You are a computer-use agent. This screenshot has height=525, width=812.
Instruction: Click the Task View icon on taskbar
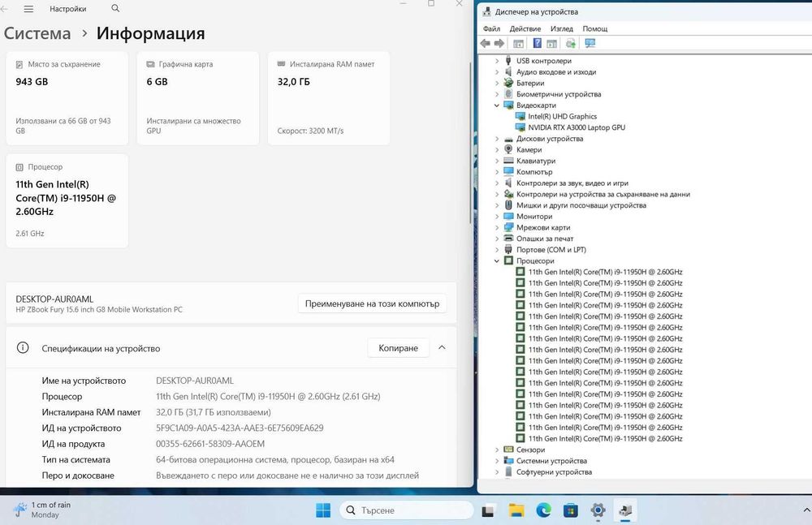pyautogui.click(x=488, y=510)
